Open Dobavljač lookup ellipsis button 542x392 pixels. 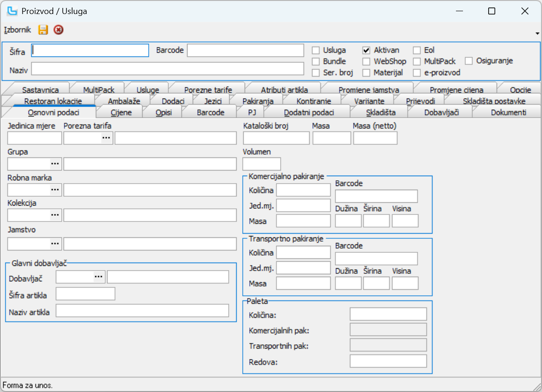tap(99, 277)
